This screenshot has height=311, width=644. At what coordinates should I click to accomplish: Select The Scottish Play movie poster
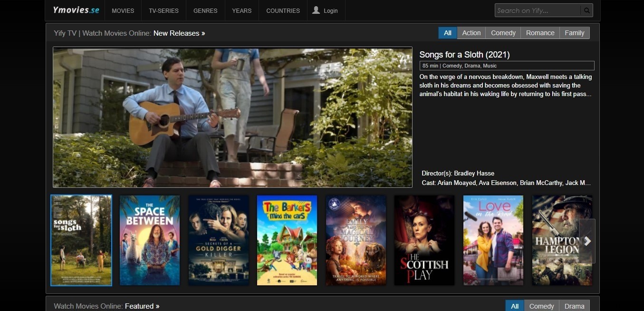click(x=424, y=240)
